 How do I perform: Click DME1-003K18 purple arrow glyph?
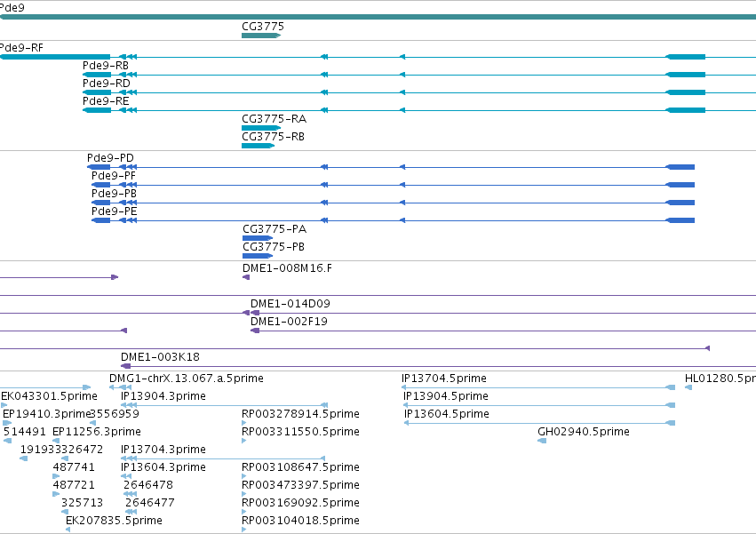point(125,366)
